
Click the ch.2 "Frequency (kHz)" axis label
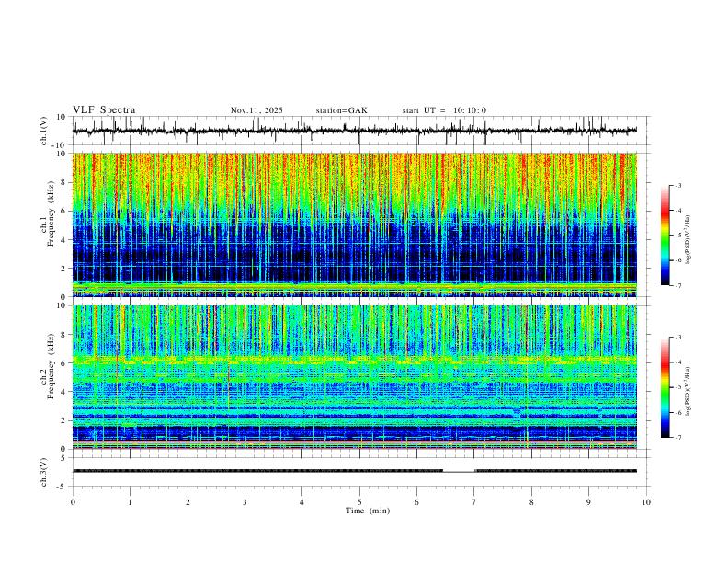coord(51,366)
